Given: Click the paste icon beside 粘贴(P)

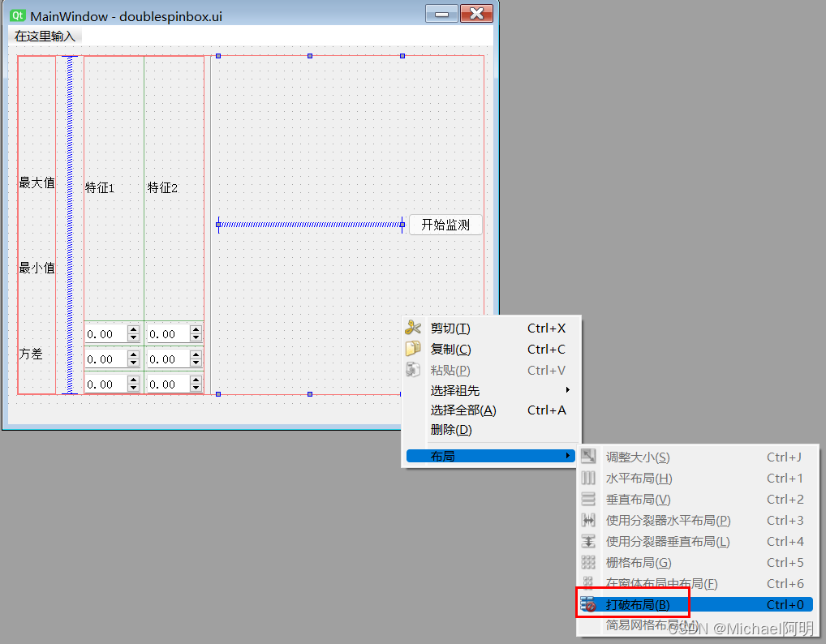Looking at the screenshot, I should (412, 370).
